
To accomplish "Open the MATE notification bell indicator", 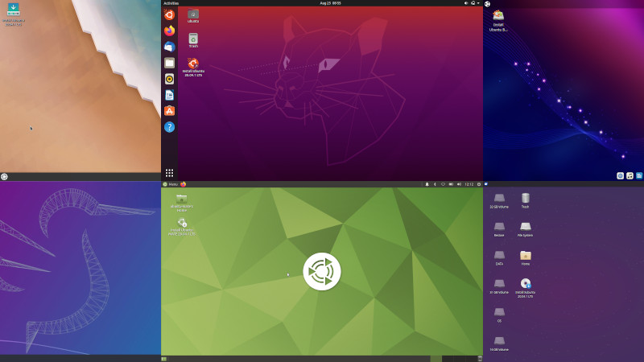I will coord(427,184).
